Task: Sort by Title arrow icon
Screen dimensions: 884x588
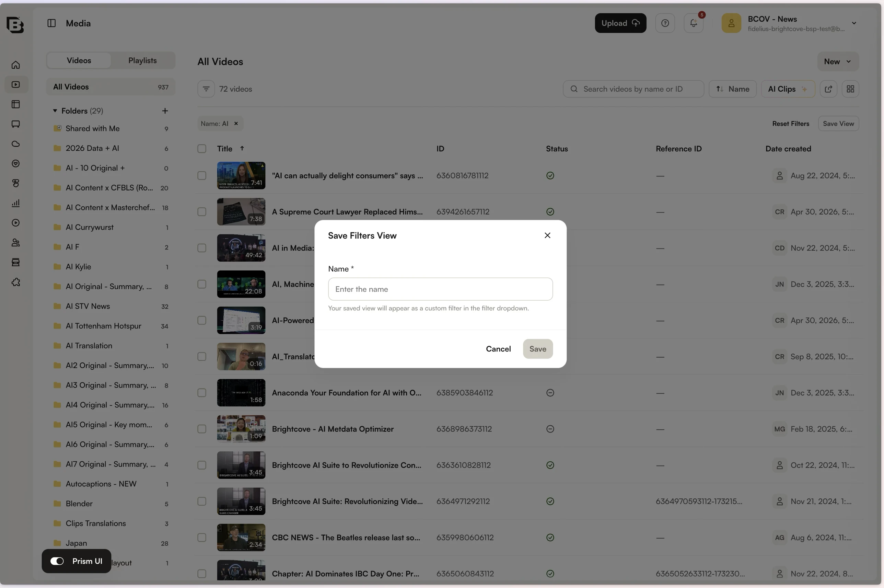Action: 242,148
